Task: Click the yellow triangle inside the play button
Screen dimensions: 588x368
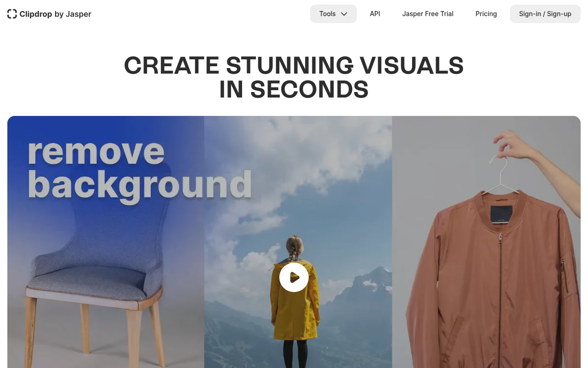Action: pyautogui.click(x=295, y=277)
